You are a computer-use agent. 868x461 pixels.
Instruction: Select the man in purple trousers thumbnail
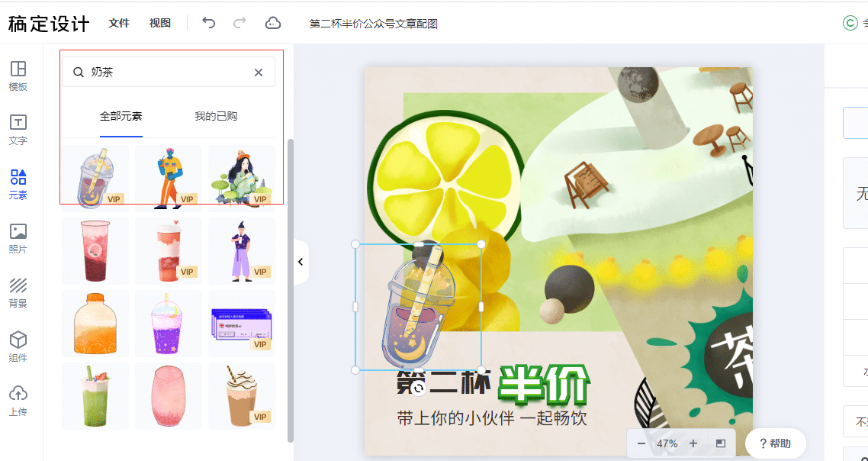(x=241, y=251)
